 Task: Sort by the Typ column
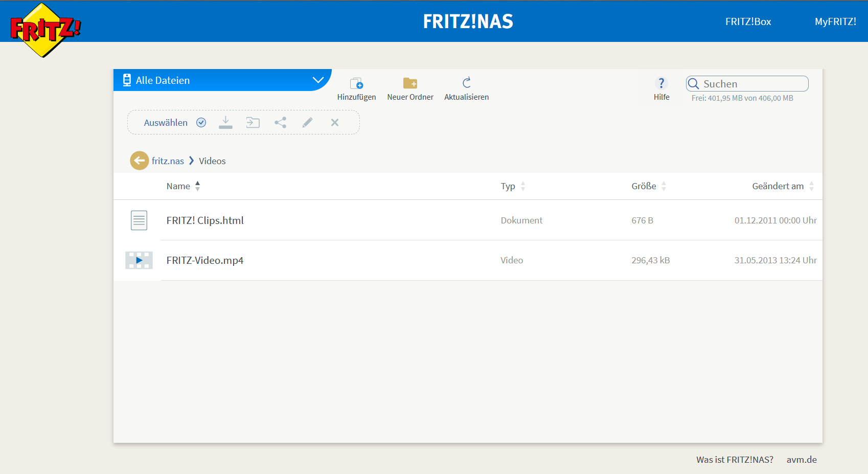513,186
